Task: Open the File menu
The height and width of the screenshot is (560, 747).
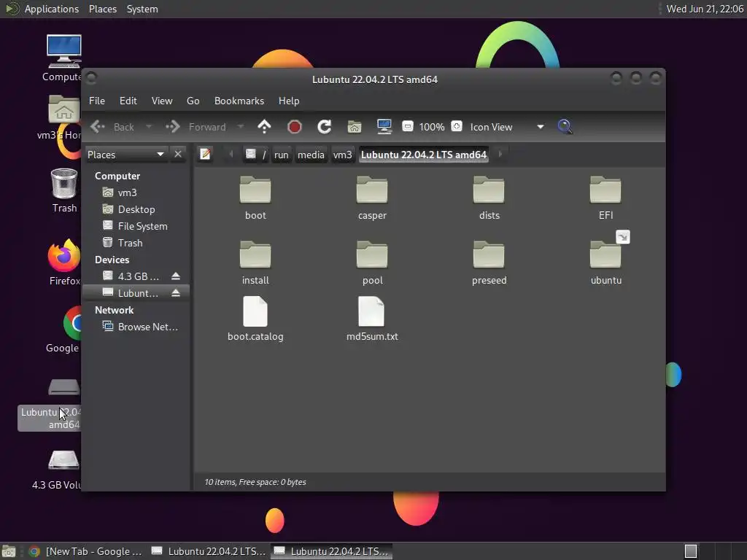Action: point(97,101)
